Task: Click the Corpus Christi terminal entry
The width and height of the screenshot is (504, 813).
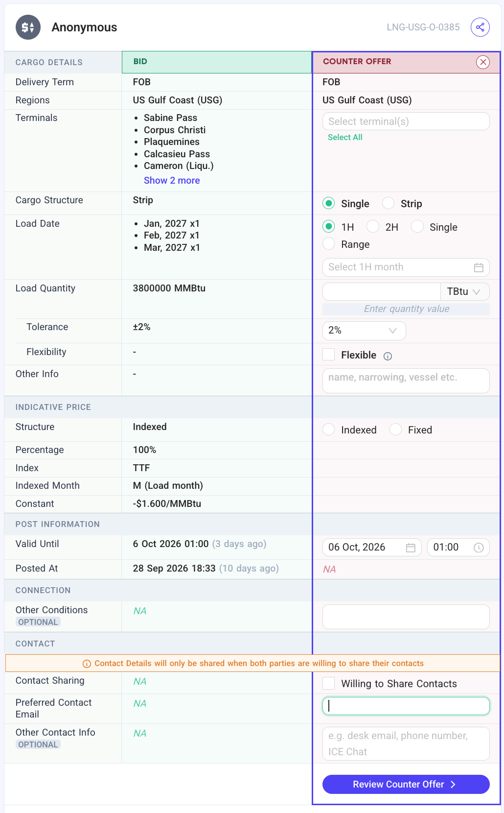Action: point(175,130)
